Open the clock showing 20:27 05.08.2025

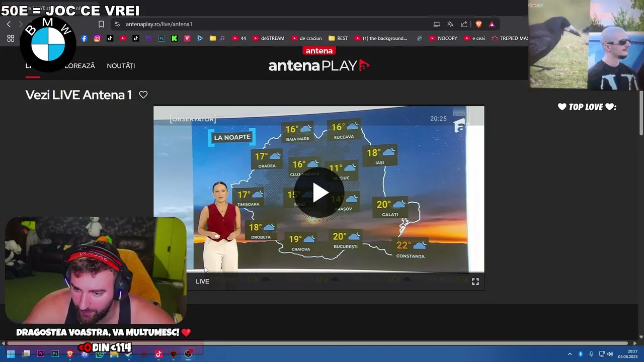[628, 354]
